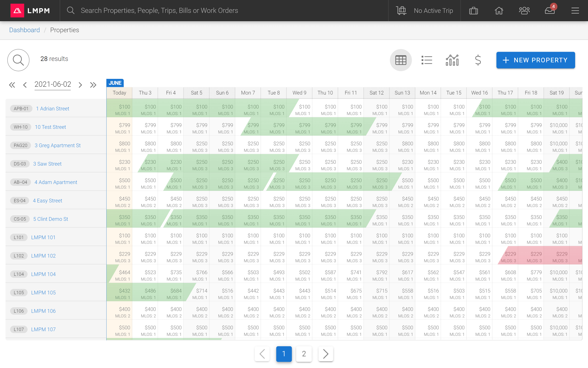Open the trip luggage cart icon
The width and height of the screenshot is (588, 368).
[x=401, y=11]
